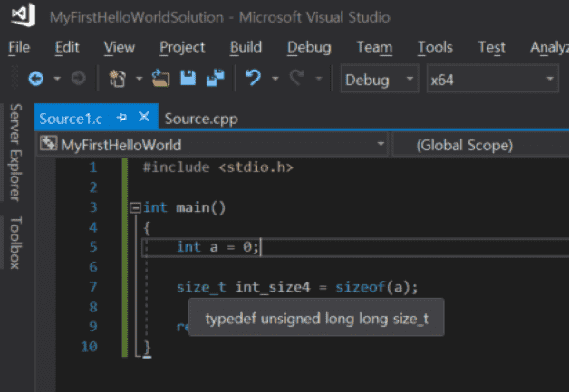This screenshot has height=392, width=569.
Task: Open the Toolbox side panel
Action: 15,242
